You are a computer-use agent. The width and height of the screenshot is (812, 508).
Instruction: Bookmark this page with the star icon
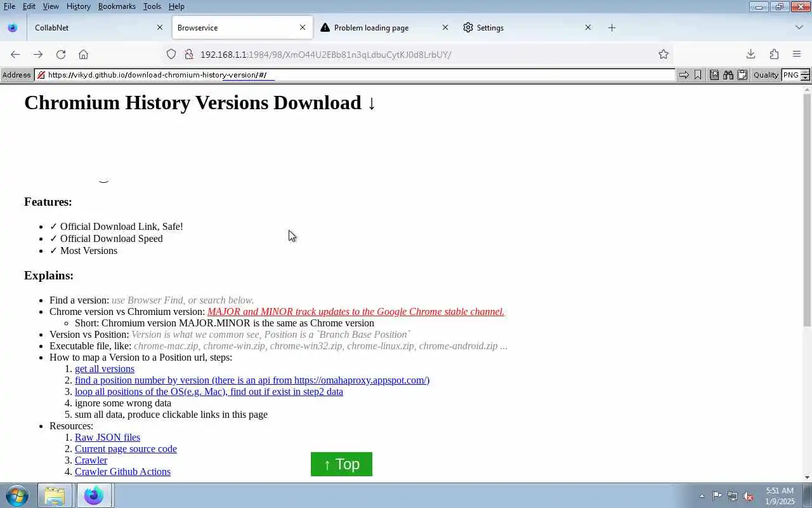(664, 55)
